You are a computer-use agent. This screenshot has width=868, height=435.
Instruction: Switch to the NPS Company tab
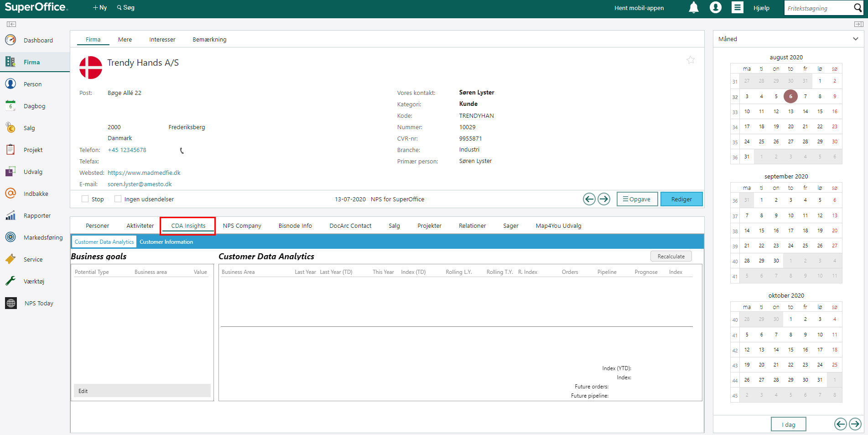[242, 225]
